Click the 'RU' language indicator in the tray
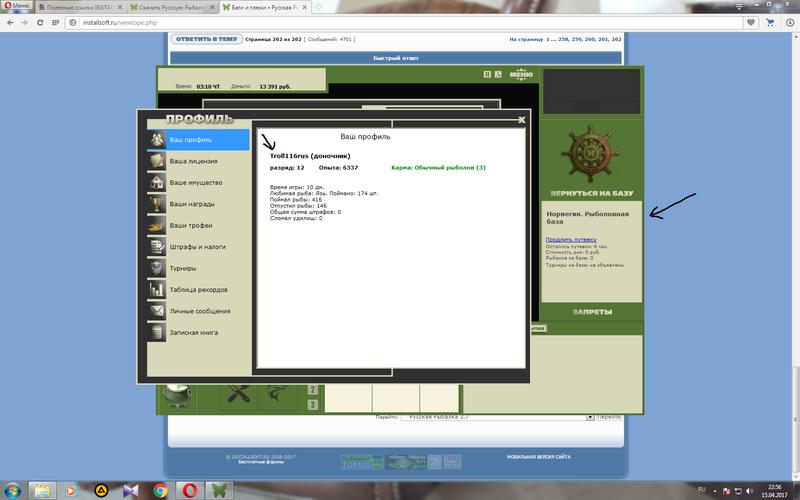This screenshot has width=800, height=500. (702, 490)
